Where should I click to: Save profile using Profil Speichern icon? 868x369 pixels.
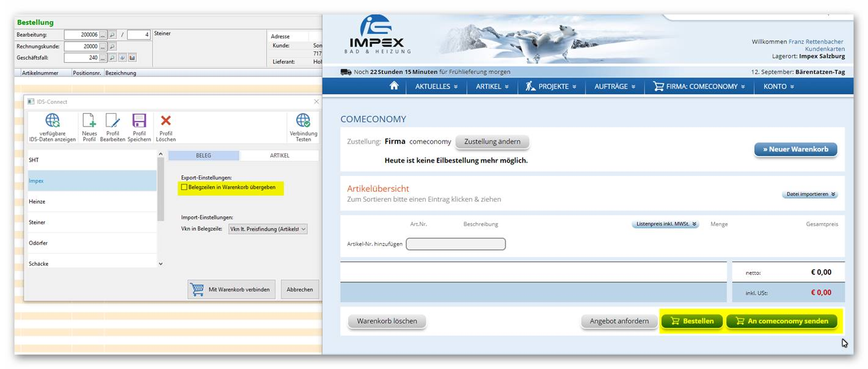click(139, 120)
